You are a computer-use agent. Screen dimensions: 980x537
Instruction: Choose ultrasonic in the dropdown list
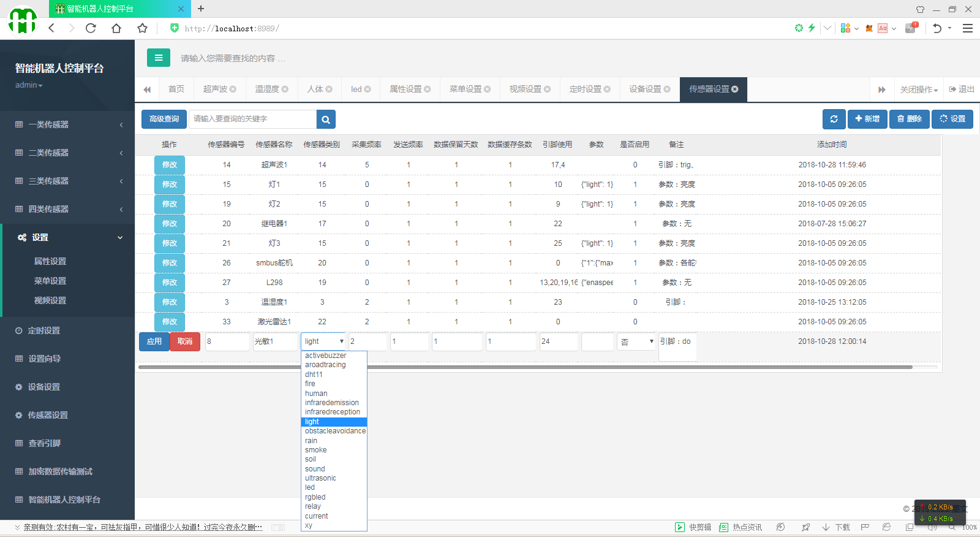pyautogui.click(x=334, y=478)
